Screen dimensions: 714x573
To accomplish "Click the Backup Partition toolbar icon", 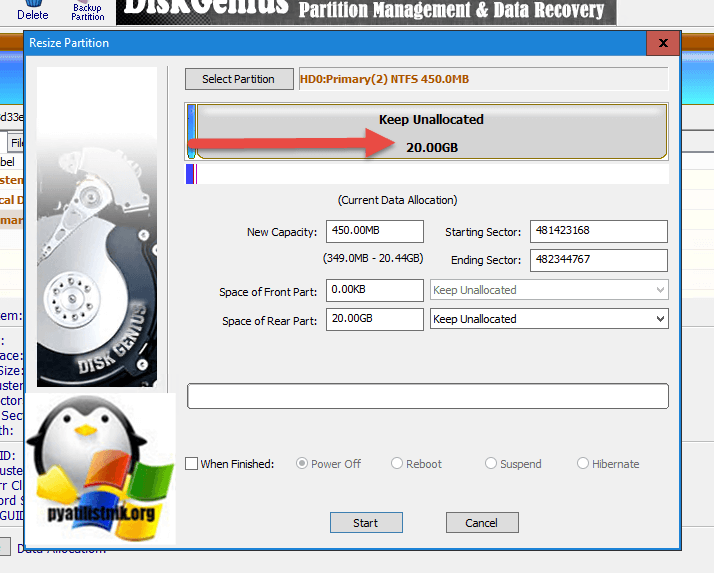I will point(87,10).
